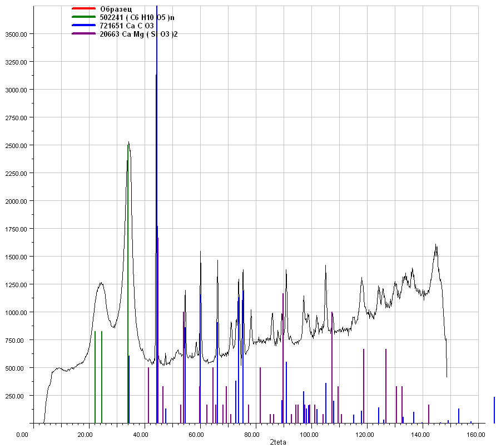
Task: Click the broad sample peak near 24
Action: pyautogui.click(x=101, y=283)
